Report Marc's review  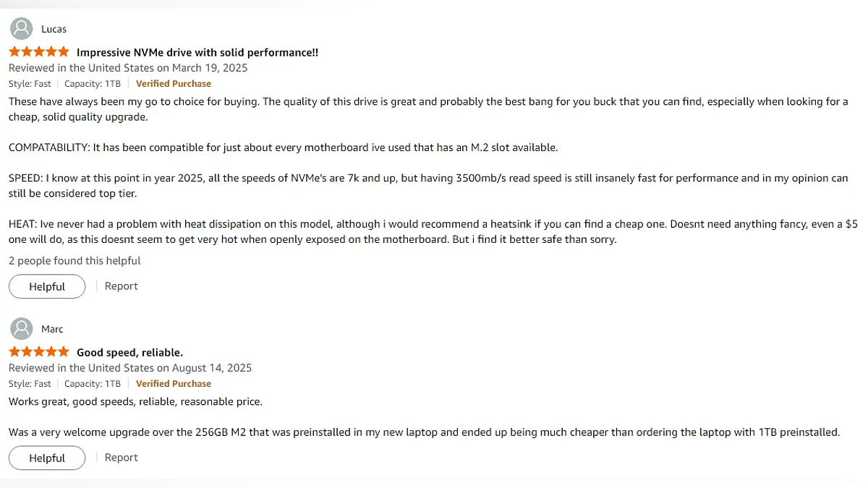click(x=121, y=458)
